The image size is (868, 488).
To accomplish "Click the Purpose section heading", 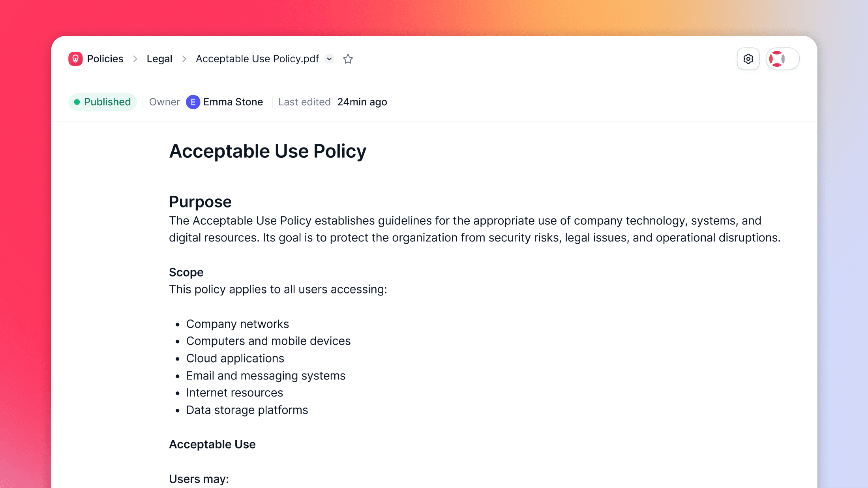I will (x=200, y=202).
